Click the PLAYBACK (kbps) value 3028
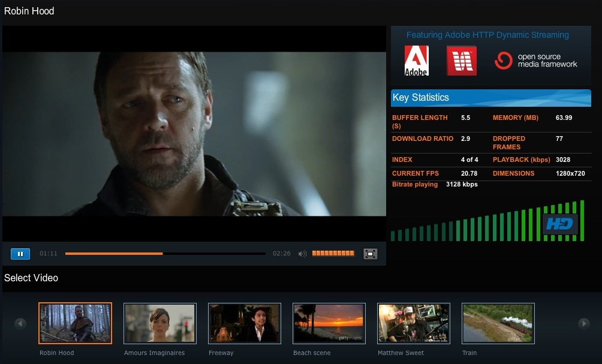The height and width of the screenshot is (364, 602). (563, 160)
